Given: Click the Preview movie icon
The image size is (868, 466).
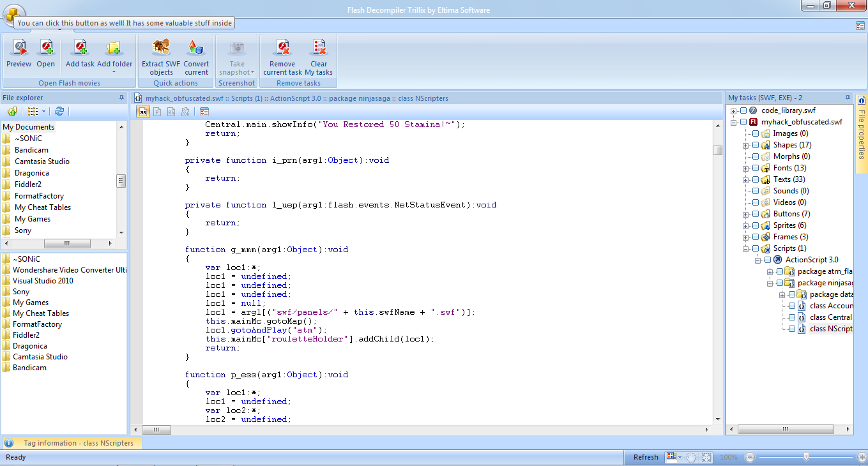Looking at the screenshot, I should pyautogui.click(x=19, y=47).
